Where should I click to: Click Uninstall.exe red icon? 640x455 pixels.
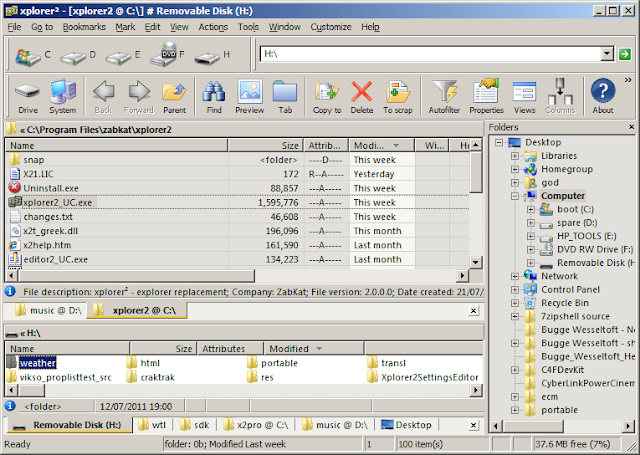[x=14, y=188]
